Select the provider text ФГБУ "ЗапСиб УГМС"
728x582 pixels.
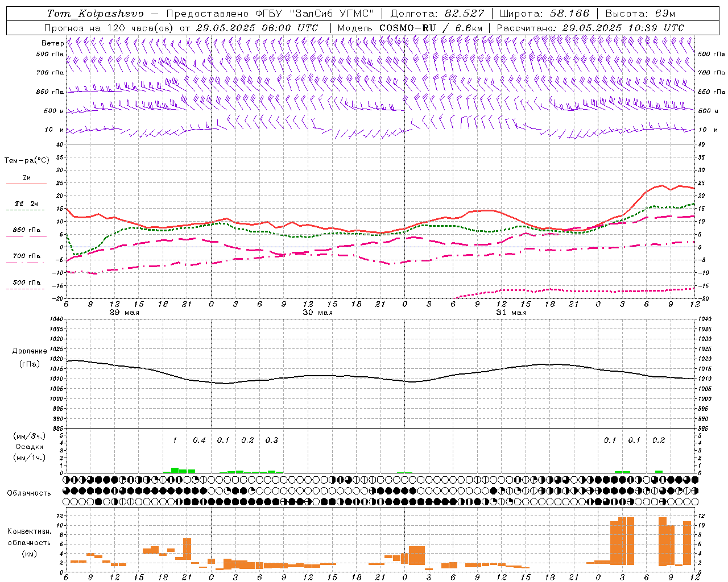tap(315, 14)
